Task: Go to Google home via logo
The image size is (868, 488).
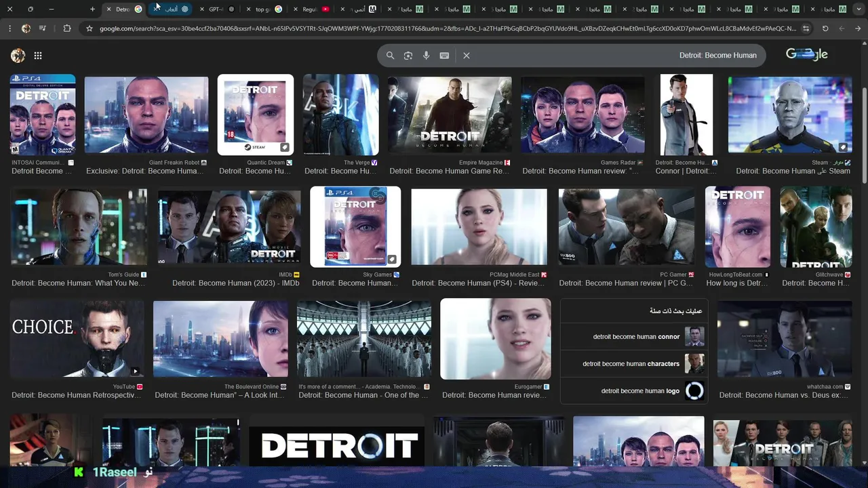Action: (x=807, y=55)
